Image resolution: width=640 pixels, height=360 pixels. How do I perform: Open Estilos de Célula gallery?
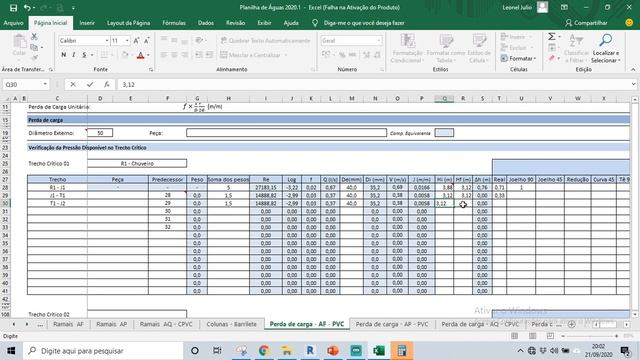click(x=478, y=48)
